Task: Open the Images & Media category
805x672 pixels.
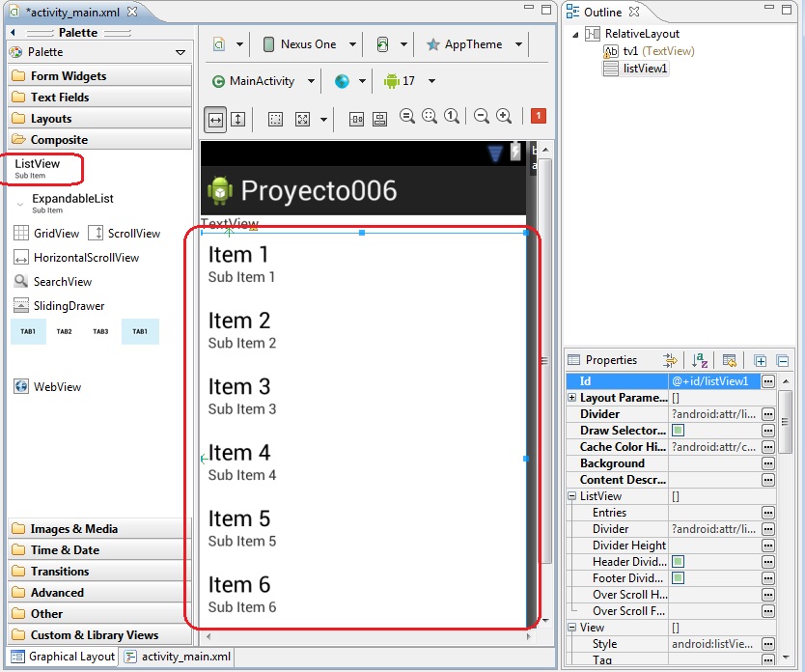Action: click(99, 529)
